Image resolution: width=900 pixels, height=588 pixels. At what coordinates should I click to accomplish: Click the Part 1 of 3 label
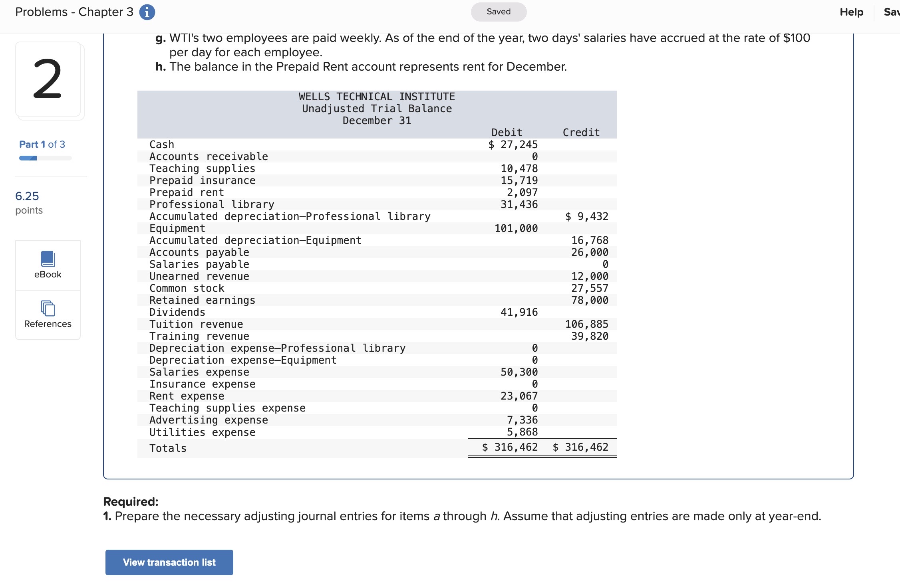tap(42, 144)
